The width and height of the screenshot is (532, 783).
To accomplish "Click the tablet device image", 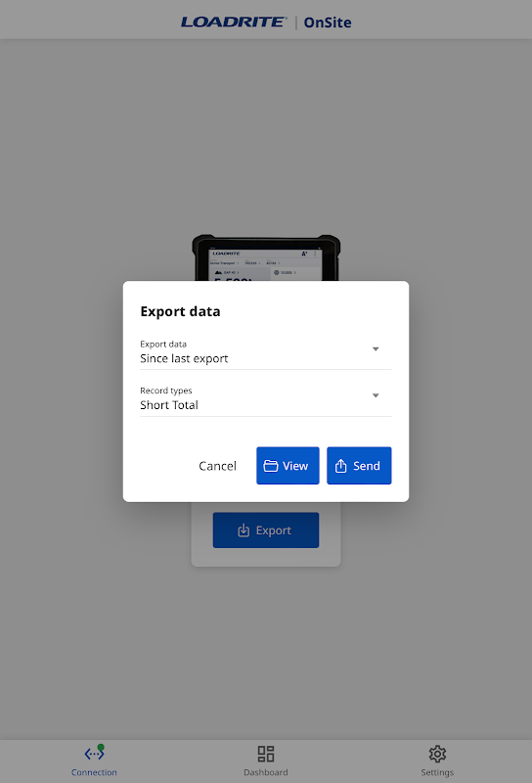I will (x=266, y=257).
